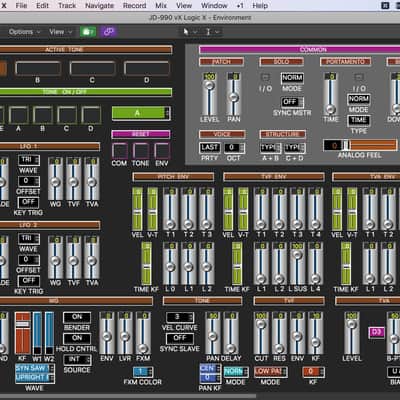Change Solo MODE NORM selector
The image size is (400, 400).
tap(292, 78)
